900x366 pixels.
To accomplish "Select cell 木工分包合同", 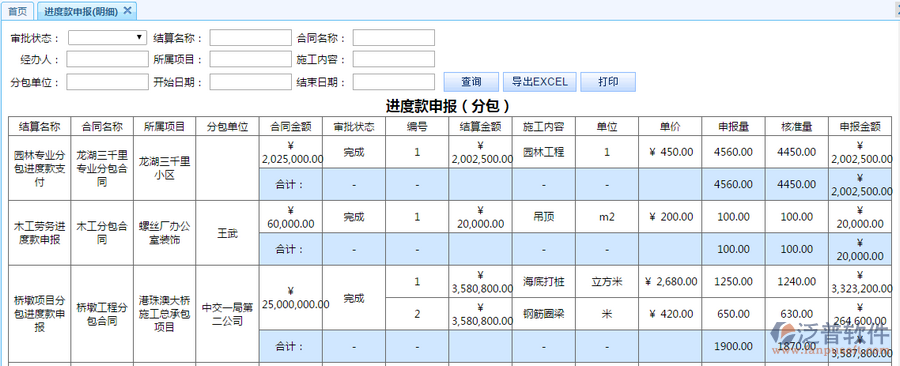I will pos(102,233).
